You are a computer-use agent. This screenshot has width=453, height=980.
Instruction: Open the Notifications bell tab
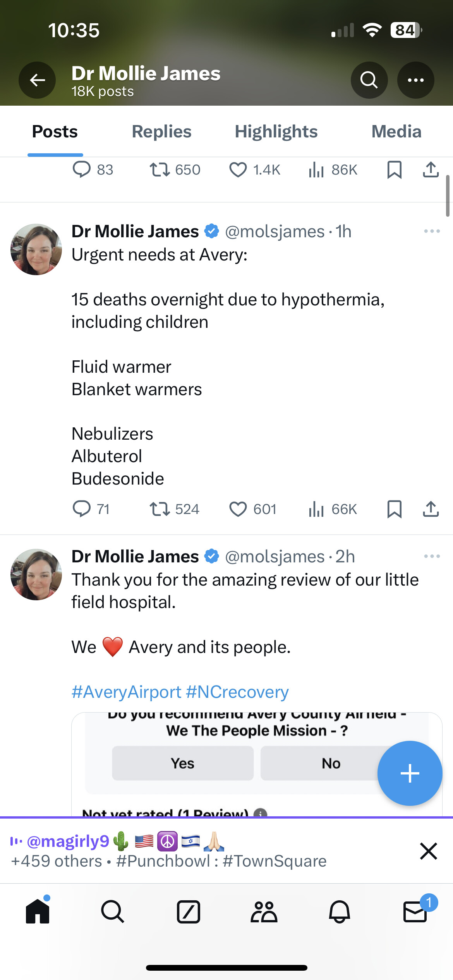(x=340, y=912)
